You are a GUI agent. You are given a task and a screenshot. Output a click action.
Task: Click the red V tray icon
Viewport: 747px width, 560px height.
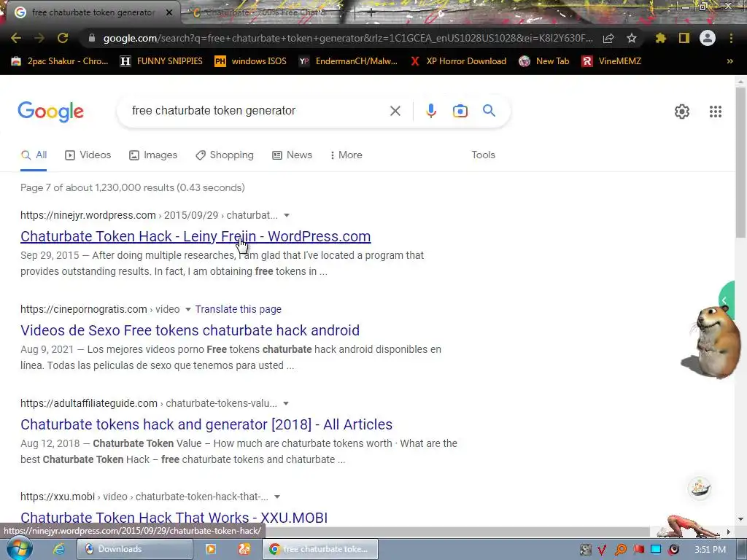(602, 550)
